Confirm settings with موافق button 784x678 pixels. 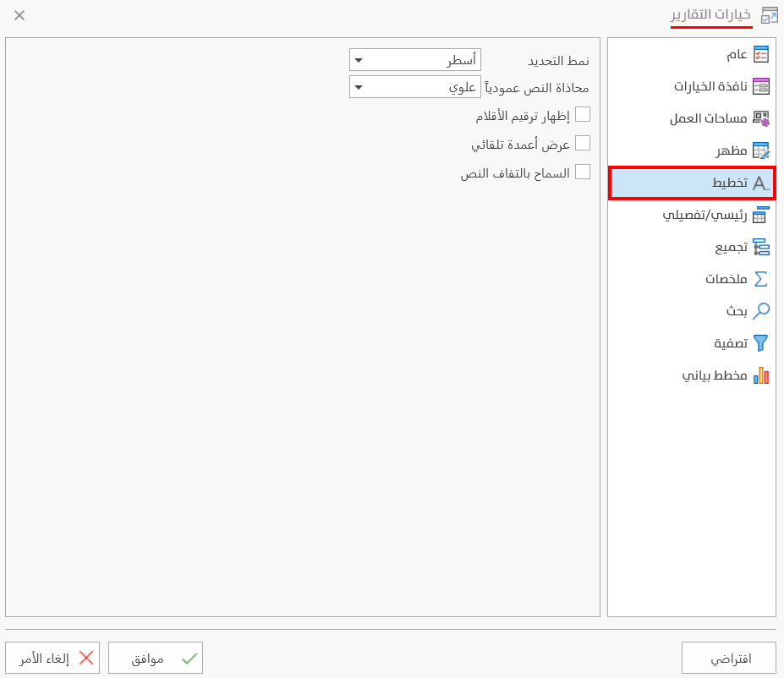click(156, 658)
